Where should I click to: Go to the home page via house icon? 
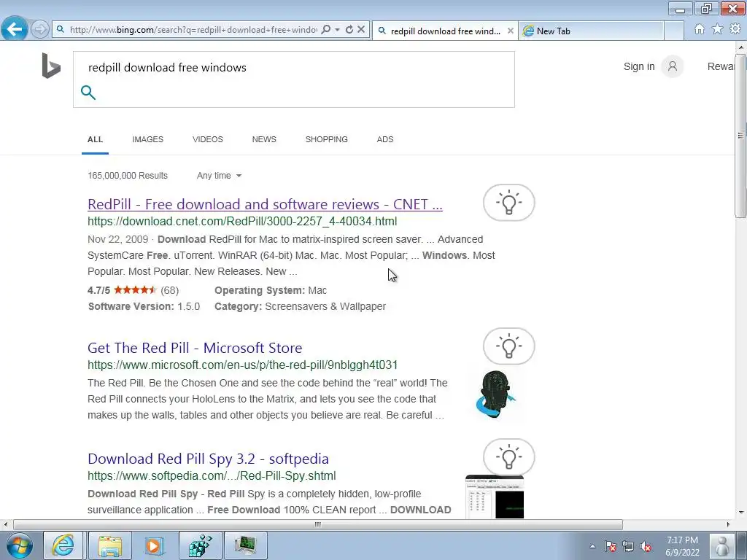tap(700, 29)
